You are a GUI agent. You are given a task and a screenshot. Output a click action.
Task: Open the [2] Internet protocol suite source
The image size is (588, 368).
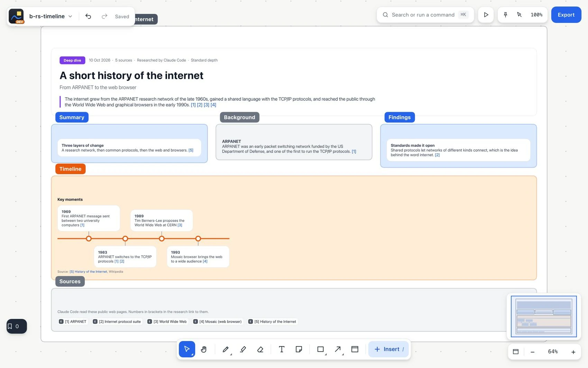pyautogui.click(x=117, y=322)
